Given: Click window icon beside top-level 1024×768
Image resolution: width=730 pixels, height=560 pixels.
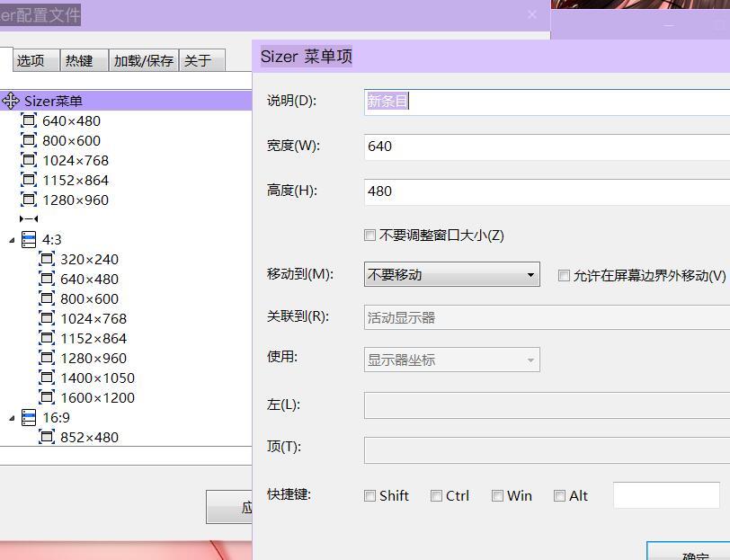Looking at the screenshot, I should pyautogui.click(x=29, y=160).
